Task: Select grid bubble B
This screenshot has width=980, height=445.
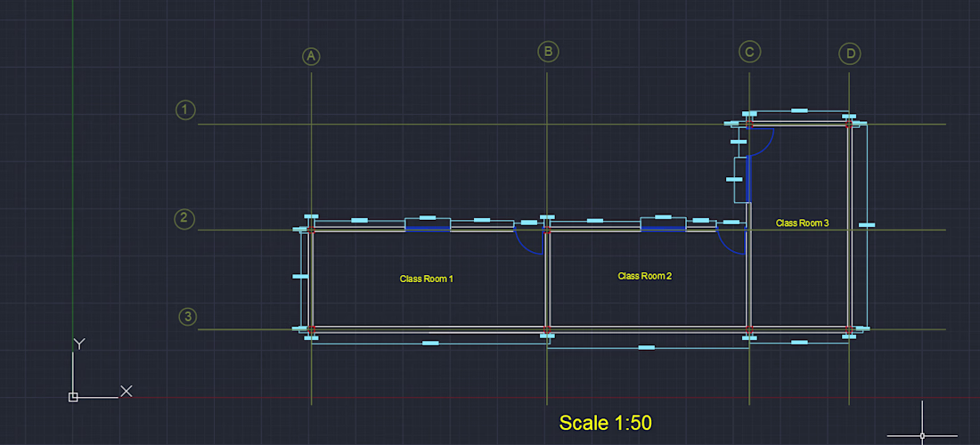Action: (548, 52)
